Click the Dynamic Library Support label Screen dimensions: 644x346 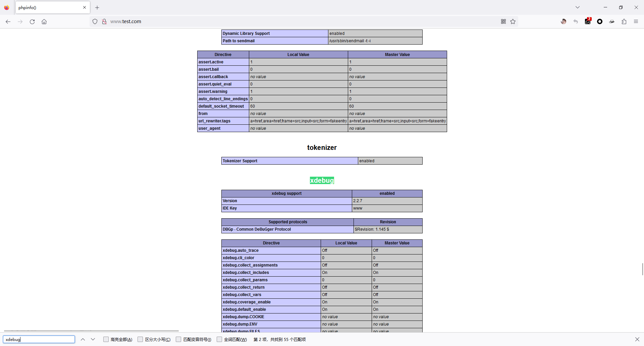(x=246, y=34)
